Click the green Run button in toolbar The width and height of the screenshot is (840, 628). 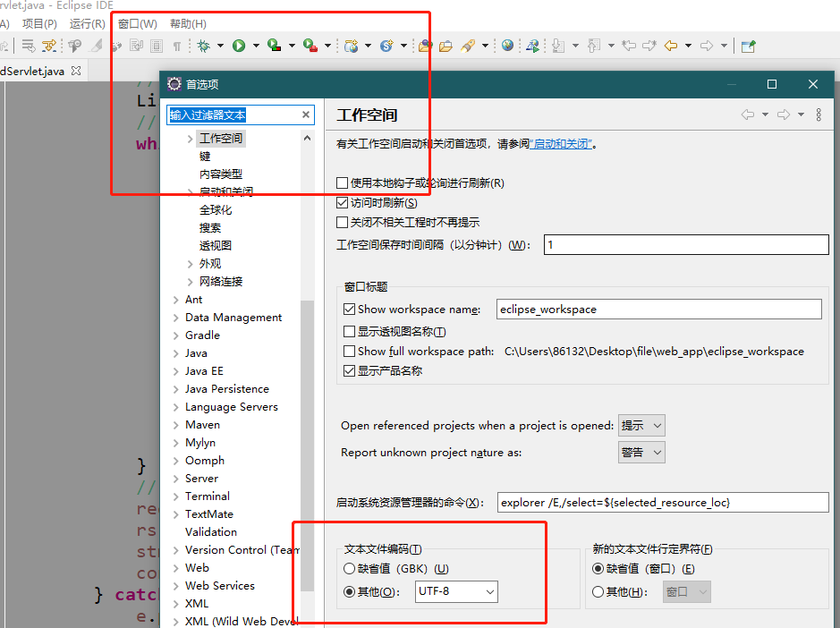pos(239,47)
